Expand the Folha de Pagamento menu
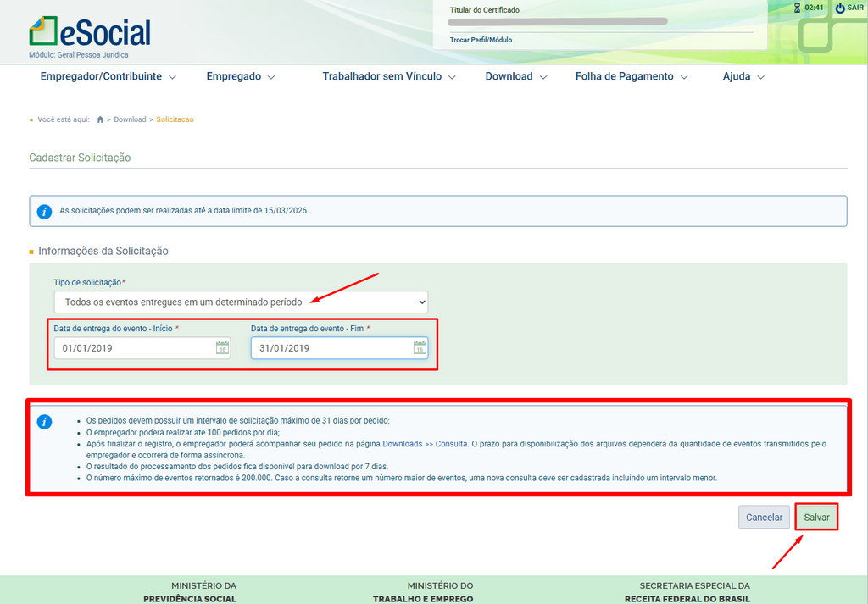This screenshot has height=604, width=868. (x=632, y=76)
